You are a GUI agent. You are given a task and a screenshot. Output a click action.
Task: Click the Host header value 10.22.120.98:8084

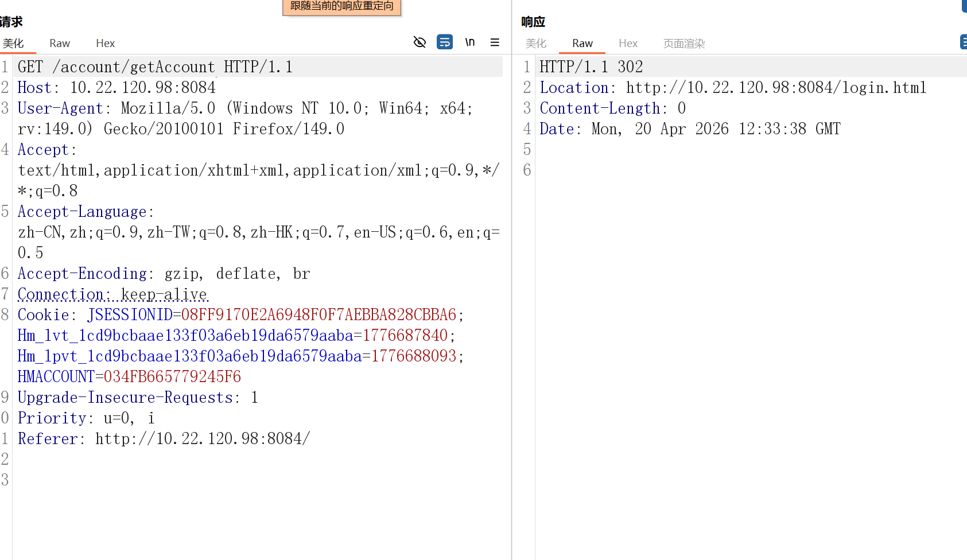(143, 88)
